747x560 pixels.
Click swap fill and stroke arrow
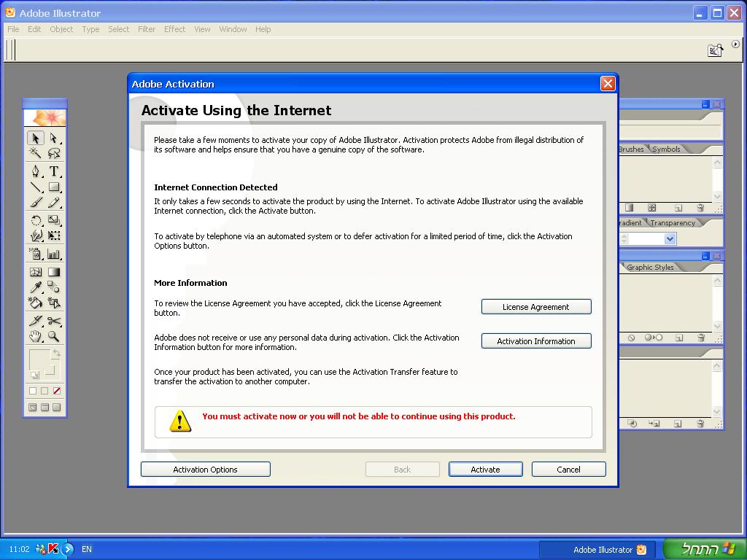click(x=56, y=354)
